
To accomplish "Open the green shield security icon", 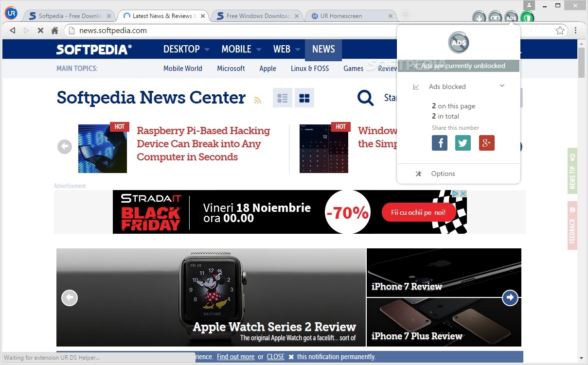I will click(527, 18).
